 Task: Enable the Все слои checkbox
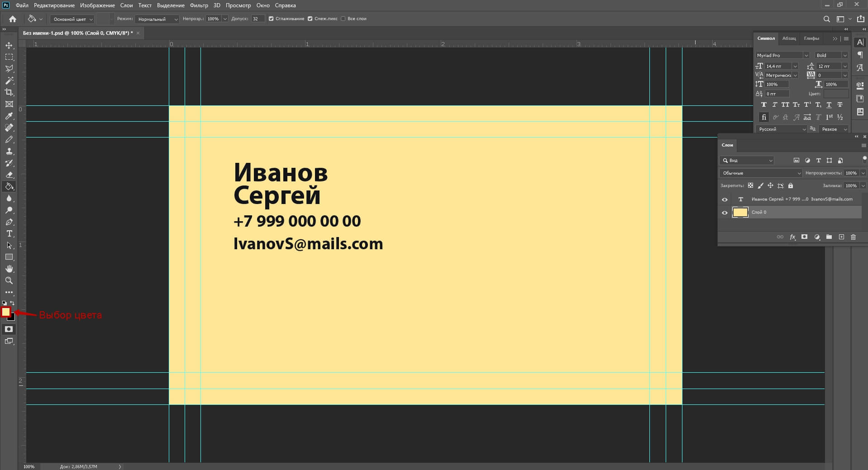343,19
